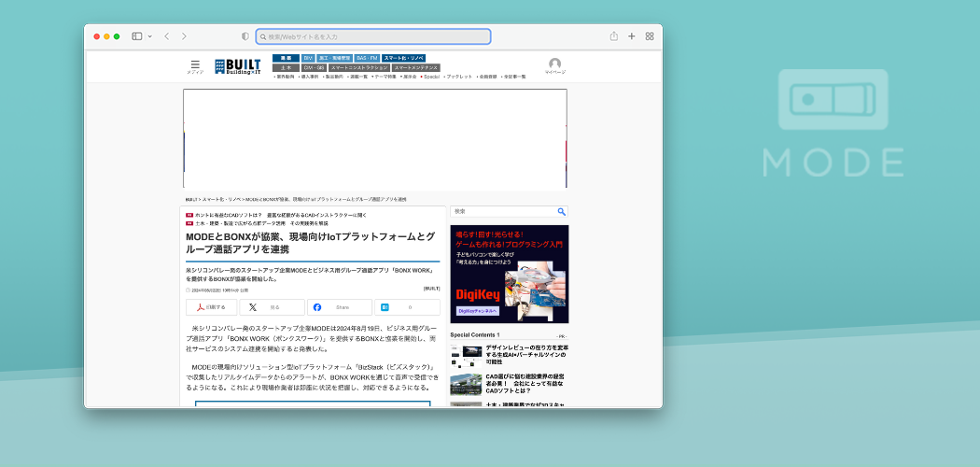Click the BUILT site logo
The image size is (980, 467).
[x=237, y=65]
